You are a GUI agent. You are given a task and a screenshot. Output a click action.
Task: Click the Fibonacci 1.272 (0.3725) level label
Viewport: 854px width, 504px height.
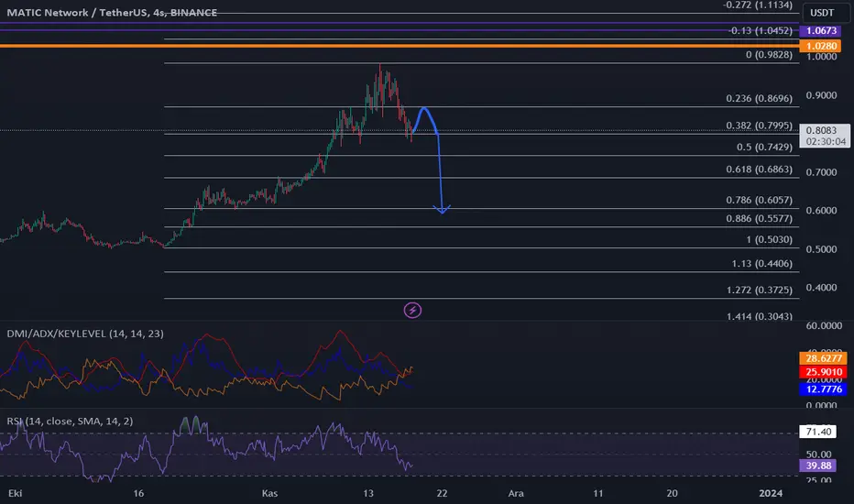[760, 290]
